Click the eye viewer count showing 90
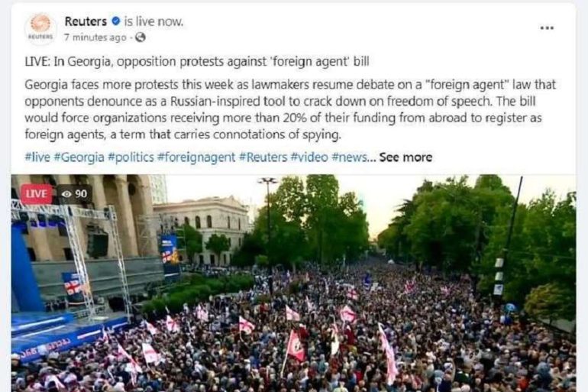The height and width of the screenshot is (392, 588). click(74, 194)
